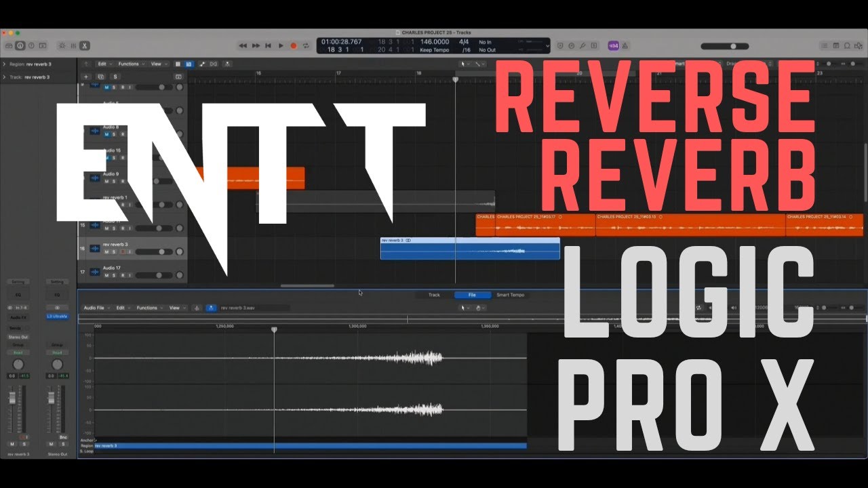Click the Fast Forward transport button

[x=256, y=45]
